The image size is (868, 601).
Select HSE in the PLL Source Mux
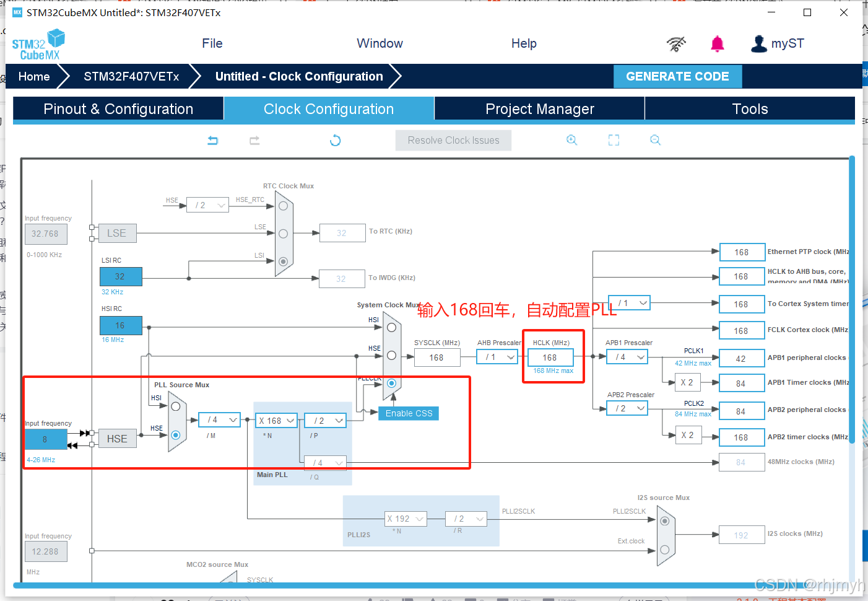pyautogui.click(x=176, y=435)
